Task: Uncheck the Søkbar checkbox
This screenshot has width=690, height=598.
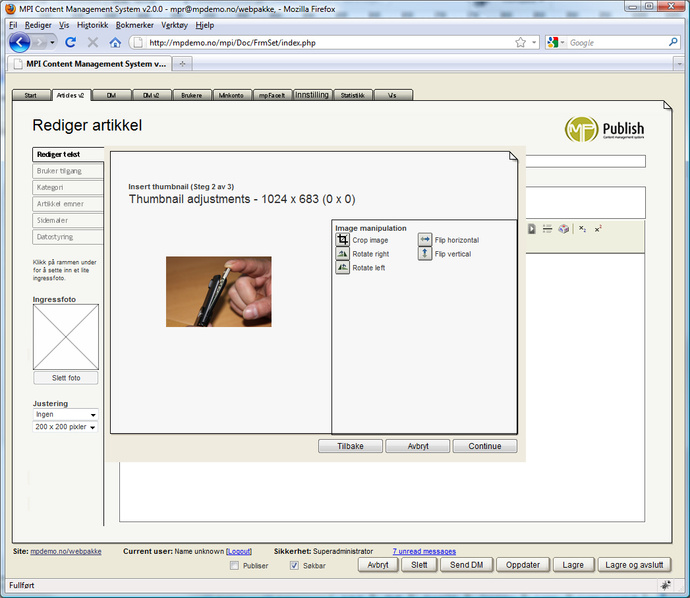Action: click(294, 565)
